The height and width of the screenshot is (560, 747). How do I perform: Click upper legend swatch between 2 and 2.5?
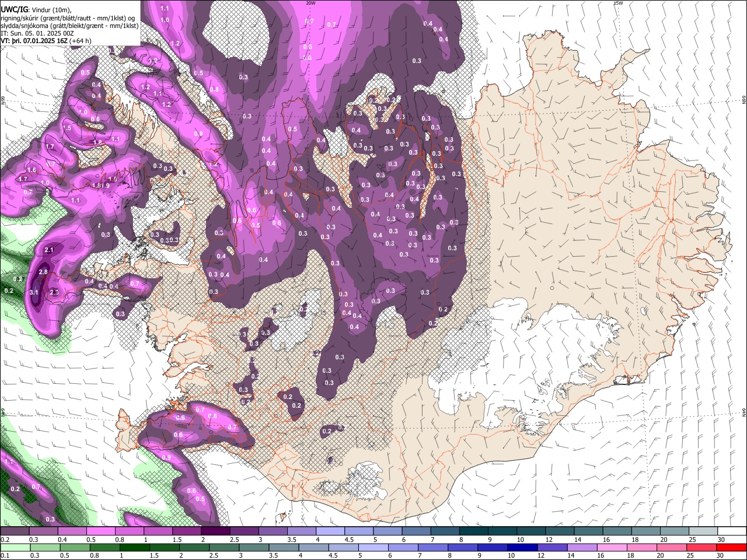215,531
